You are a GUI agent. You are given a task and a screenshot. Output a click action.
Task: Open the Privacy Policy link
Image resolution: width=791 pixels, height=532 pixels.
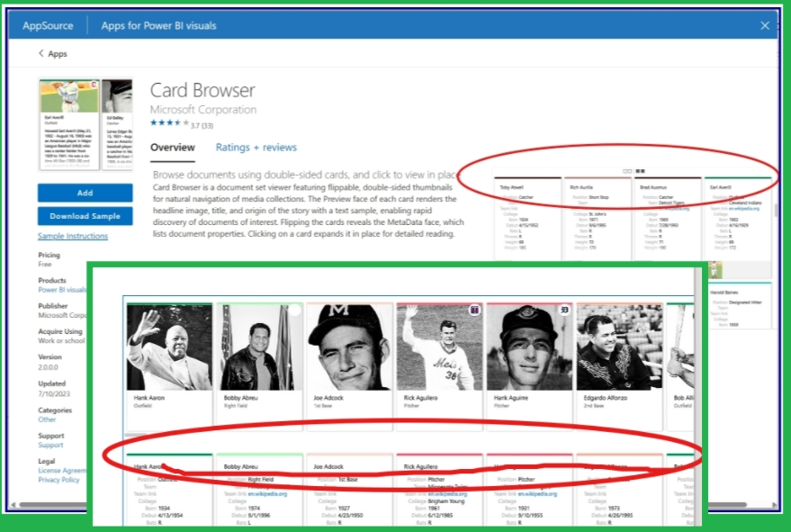click(58, 480)
